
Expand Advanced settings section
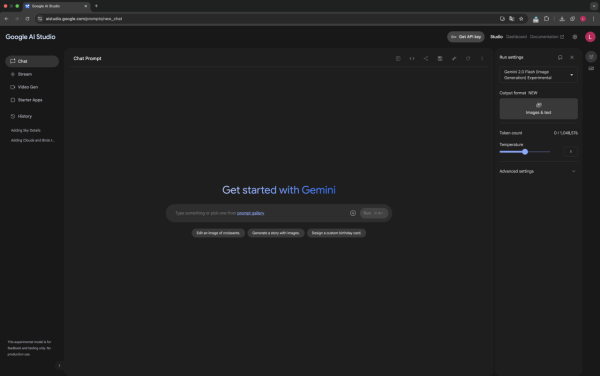pyautogui.click(x=537, y=171)
